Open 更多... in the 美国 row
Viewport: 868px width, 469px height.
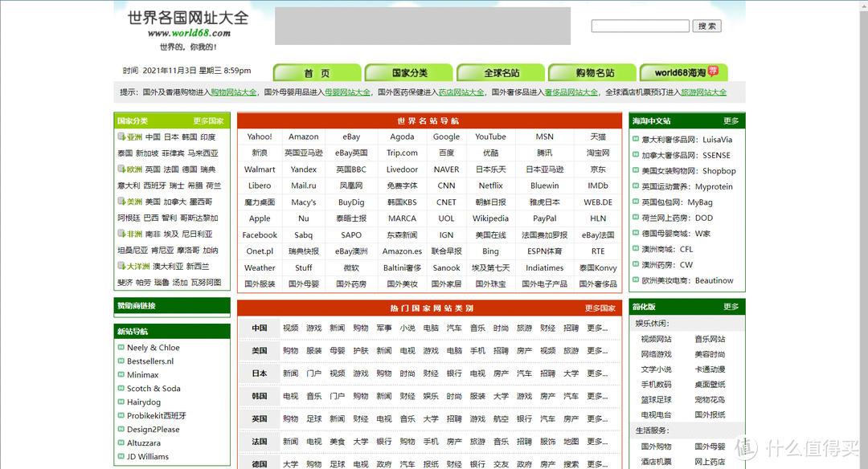pyautogui.click(x=597, y=351)
